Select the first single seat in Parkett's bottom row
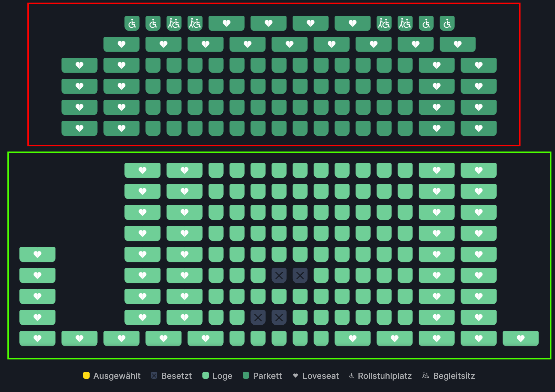The width and height of the screenshot is (555, 392). click(x=153, y=128)
